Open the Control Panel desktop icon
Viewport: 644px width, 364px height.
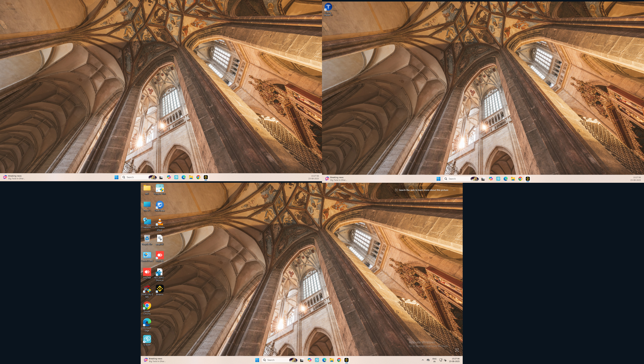point(147,255)
